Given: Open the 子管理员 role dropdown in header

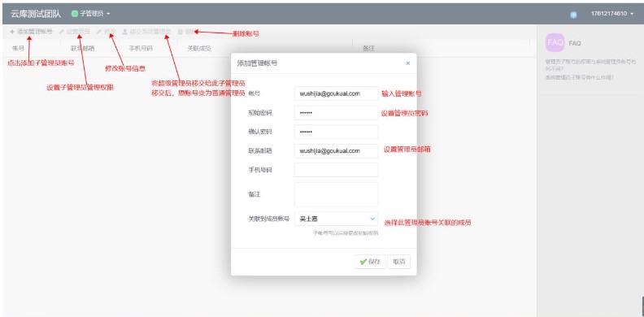Looking at the screenshot, I should point(91,14).
